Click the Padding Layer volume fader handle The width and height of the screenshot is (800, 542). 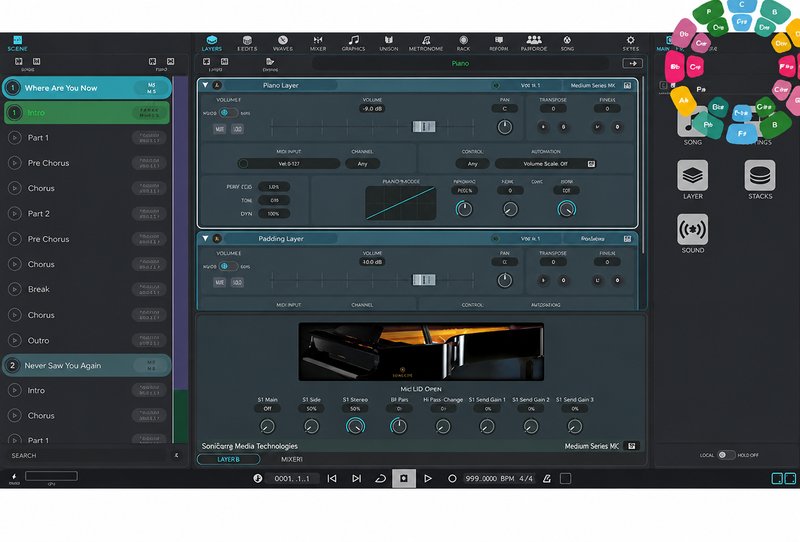[x=424, y=280]
